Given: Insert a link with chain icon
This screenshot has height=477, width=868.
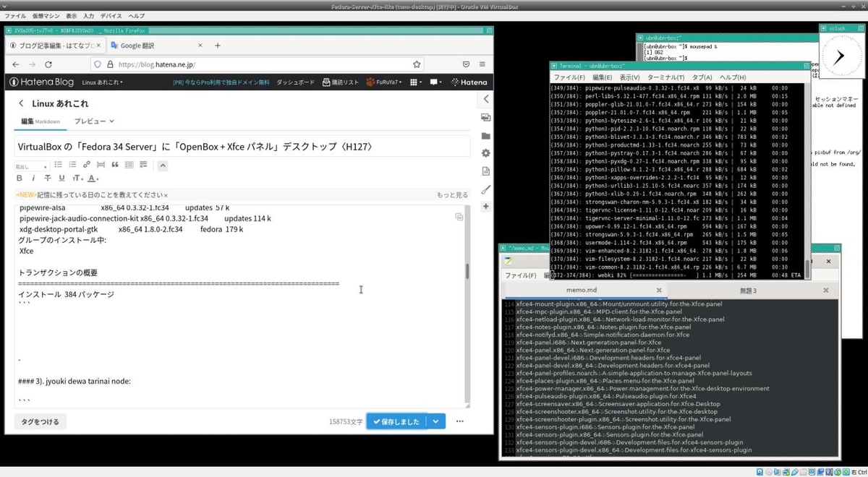Looking at the screenshot, I should (x=87, y=166).
